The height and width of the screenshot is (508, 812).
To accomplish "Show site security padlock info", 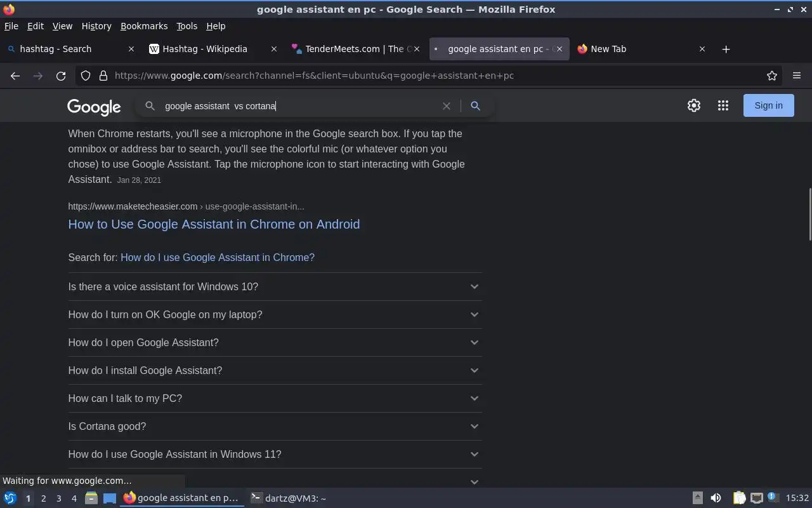I will tap(103, 76).
